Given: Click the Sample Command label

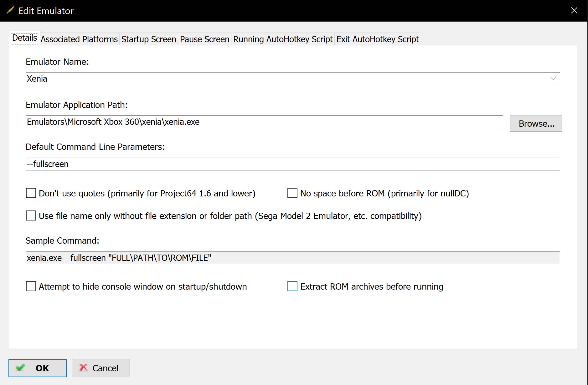Looking at the screenshot, I should (62, 241).
